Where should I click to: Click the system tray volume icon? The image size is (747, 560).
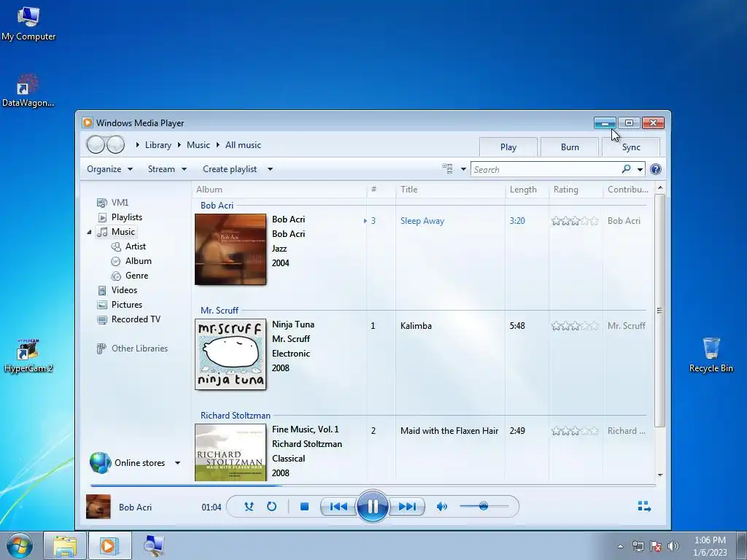click(673, 546)
